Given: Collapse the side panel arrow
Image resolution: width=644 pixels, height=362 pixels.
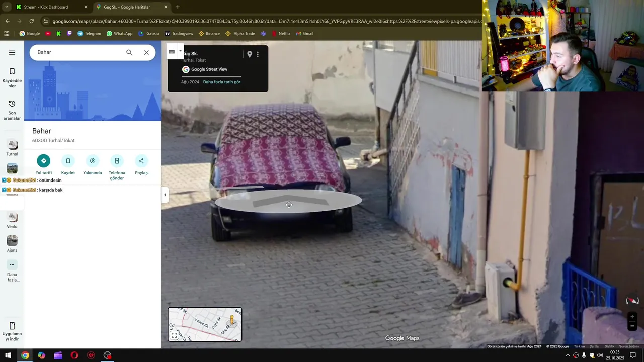Looking at the screenshot, I should coord(165,195).
